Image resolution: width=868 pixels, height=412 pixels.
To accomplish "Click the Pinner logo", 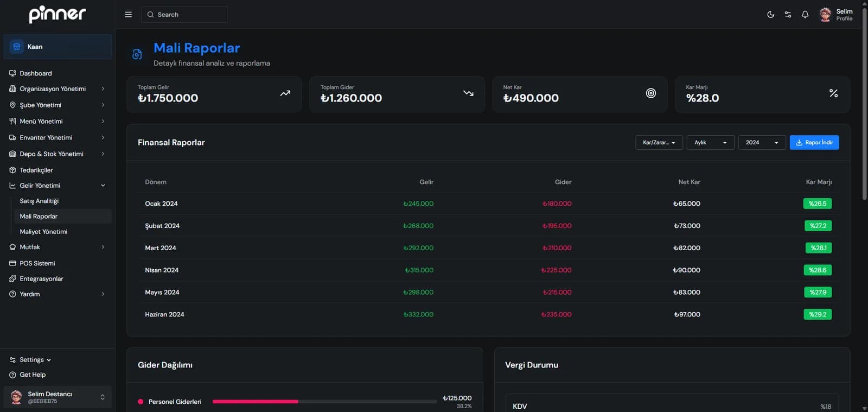I will tap(58, 14).
